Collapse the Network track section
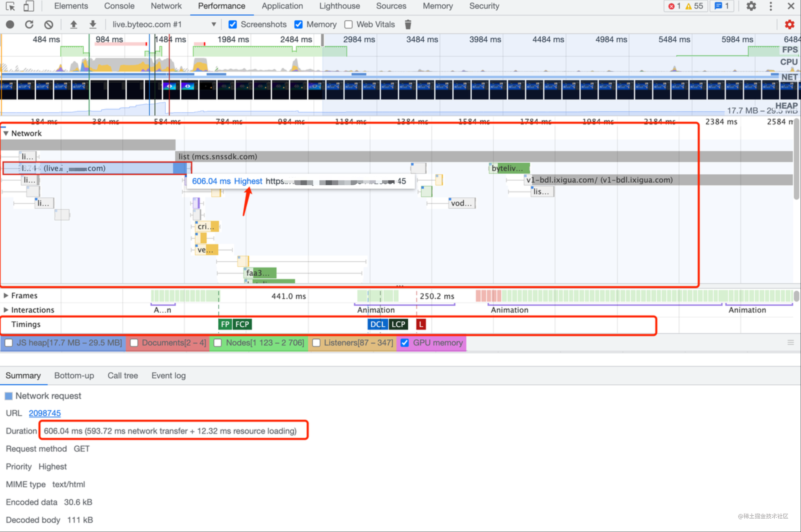Image resolution: width=801 pixels, height=532 pixels. pyautogui.click(x=6, y=133)
